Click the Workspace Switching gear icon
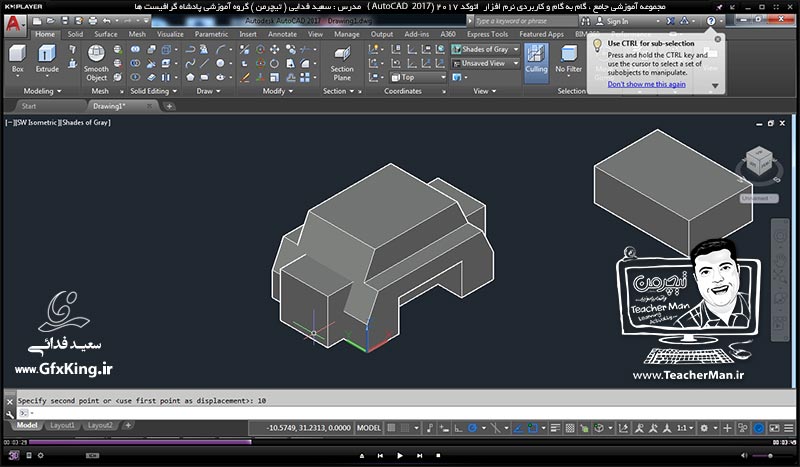Screen dimensions: 800x467 click(x=704, y=428)
